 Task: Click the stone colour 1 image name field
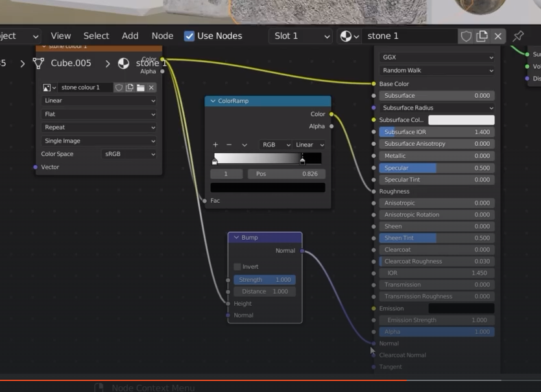(x=85, y=87)
